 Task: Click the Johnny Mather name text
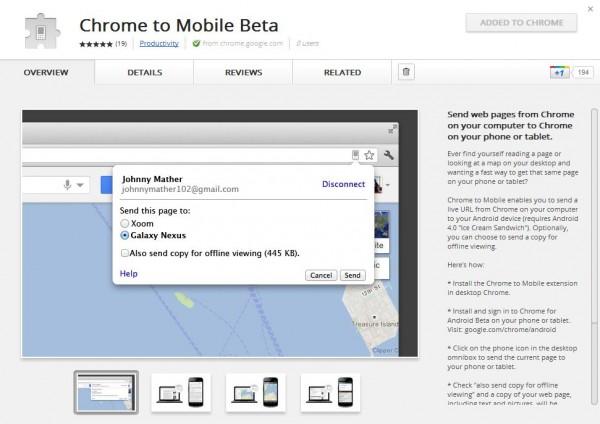click(x=152, y=179)
